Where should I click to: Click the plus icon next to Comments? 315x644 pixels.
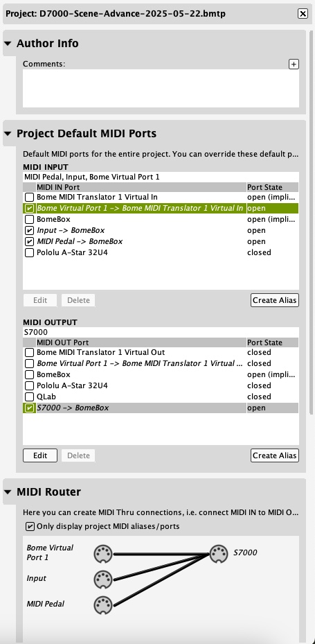[x=294, y=64]
